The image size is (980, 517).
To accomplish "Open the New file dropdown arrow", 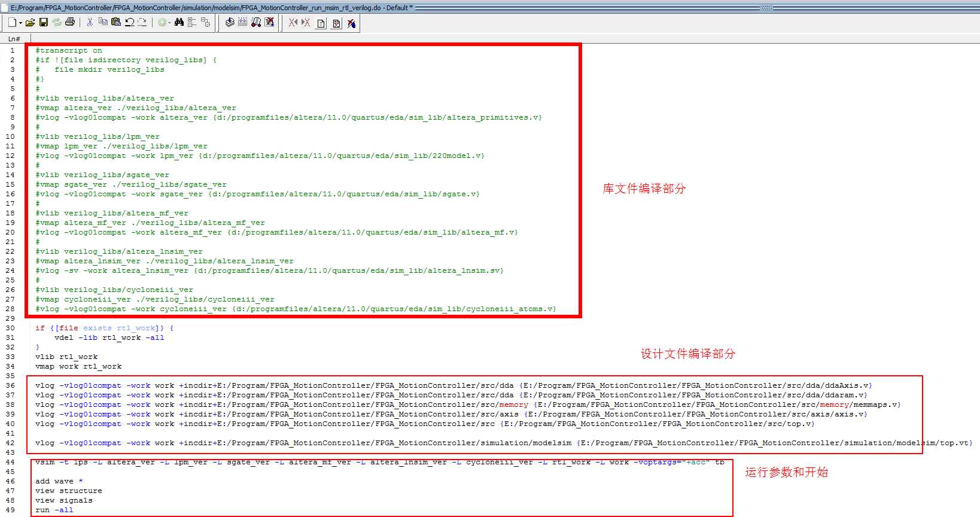I will tap(20, 22).
